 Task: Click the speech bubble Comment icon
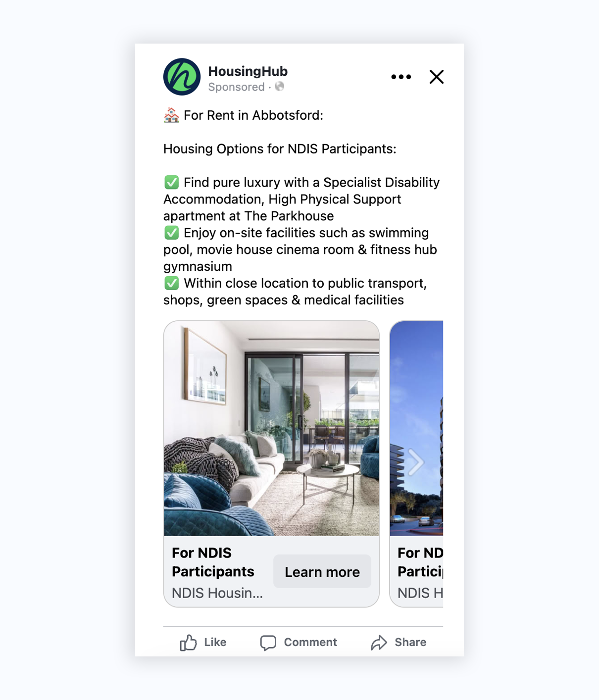coord(268,643)
